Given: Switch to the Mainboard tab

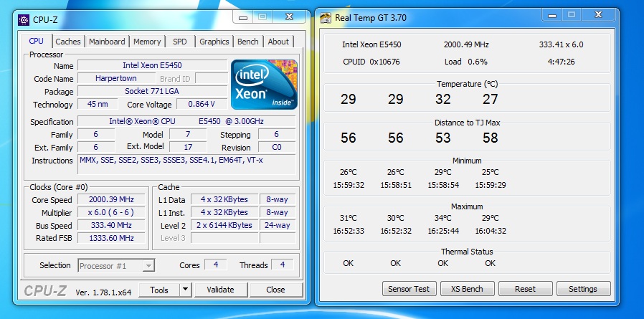Looking at the screenshot, I should (107, 42).
